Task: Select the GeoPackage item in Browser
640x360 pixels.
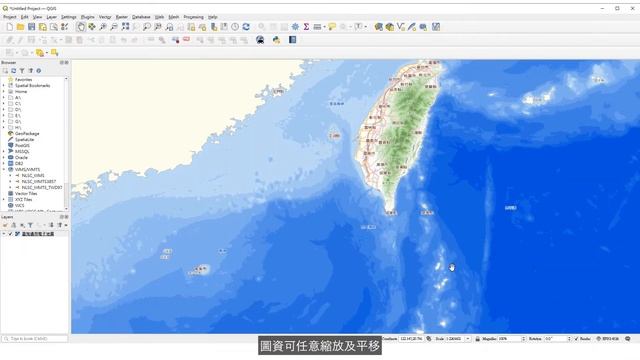Action: point(27,133)
